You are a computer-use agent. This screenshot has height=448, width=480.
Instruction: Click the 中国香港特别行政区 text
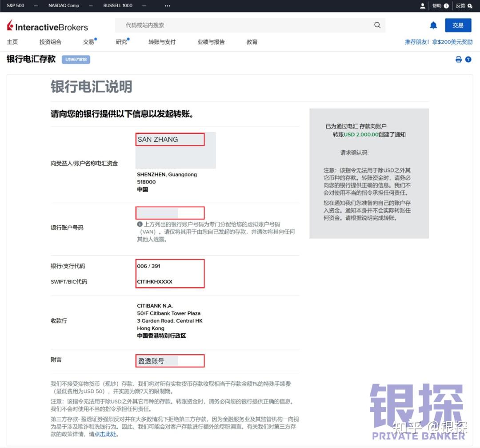tap(161, 336)
